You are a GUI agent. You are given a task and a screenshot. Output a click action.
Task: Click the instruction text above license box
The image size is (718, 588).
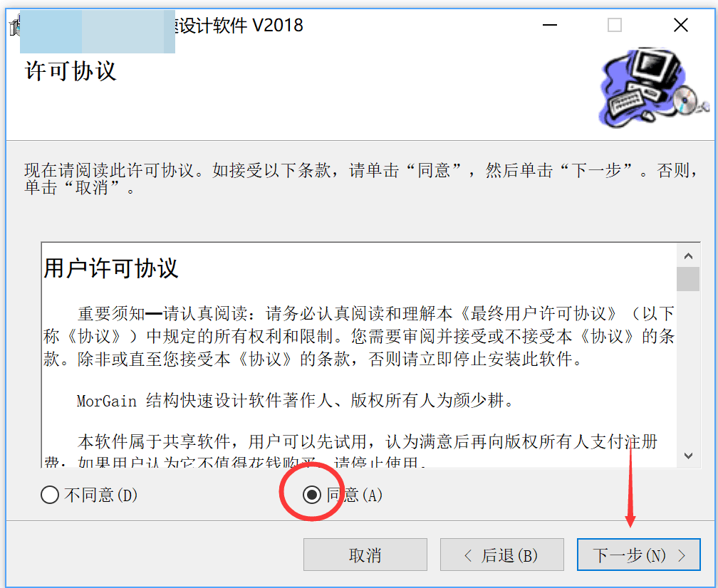tap(361, 179)
